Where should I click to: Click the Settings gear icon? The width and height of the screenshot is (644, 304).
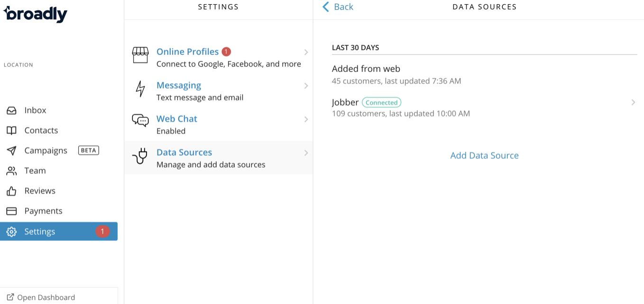tap(11, 232)
